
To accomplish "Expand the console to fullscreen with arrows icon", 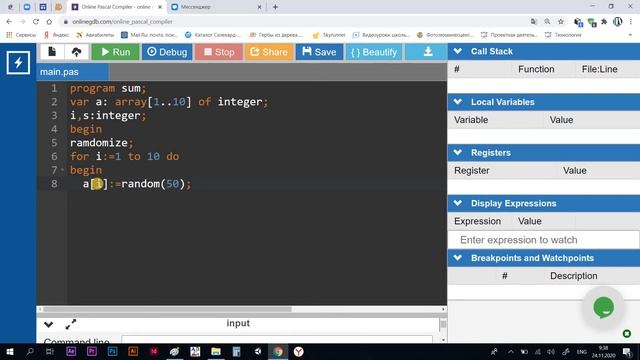I will click(x=71, y=324).
